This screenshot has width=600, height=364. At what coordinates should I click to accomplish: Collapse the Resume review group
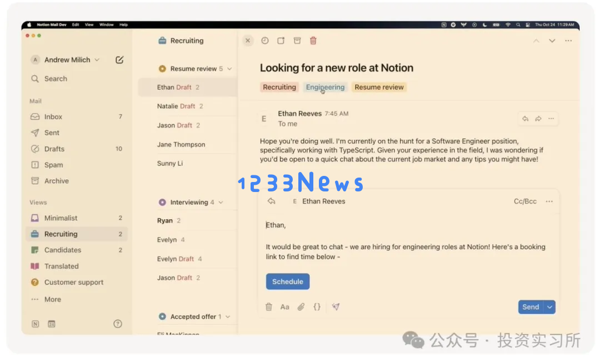229,69
